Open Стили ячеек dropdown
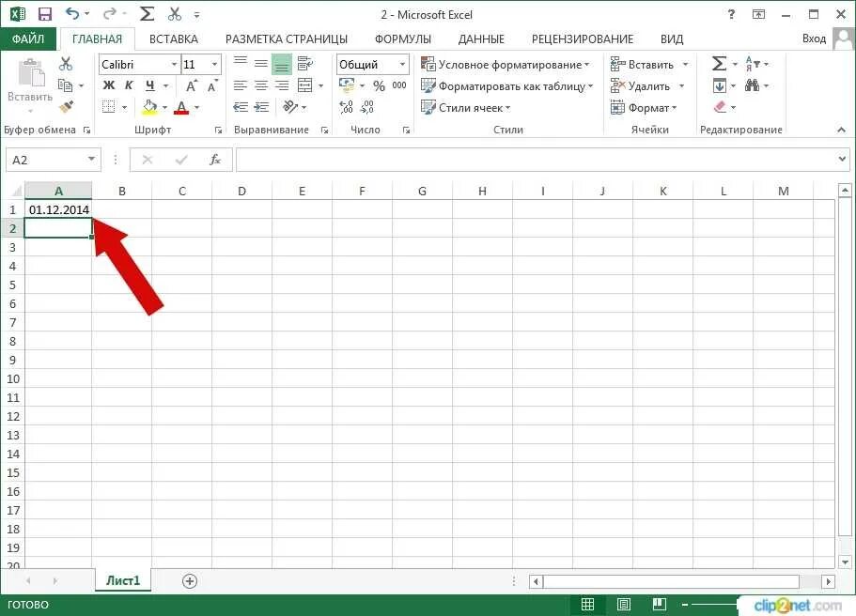Image resolution: width=856 pixels, height=616 pixels. (x=465, y=107)
